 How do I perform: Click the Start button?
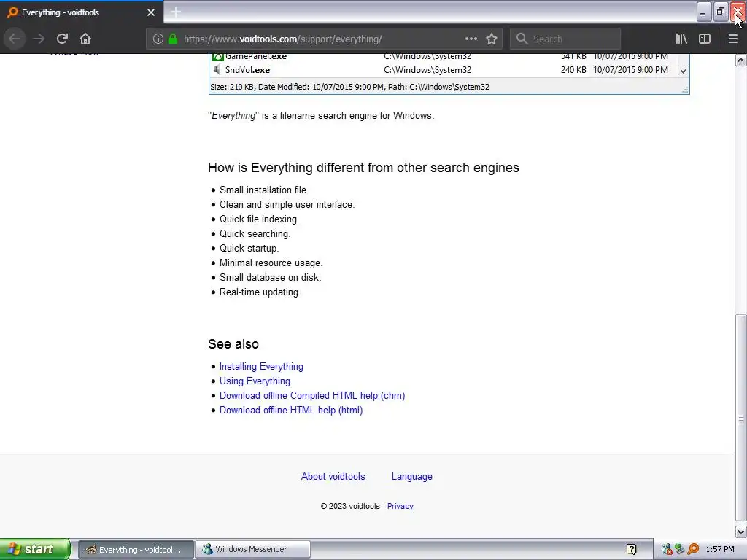pyautogui.click(x=35, y=549)
